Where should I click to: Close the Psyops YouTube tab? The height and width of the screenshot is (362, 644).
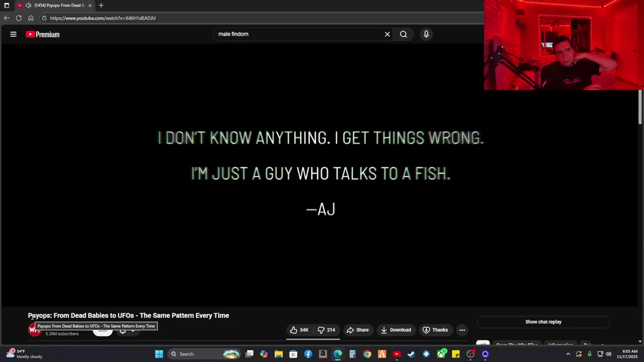(90, 5)
